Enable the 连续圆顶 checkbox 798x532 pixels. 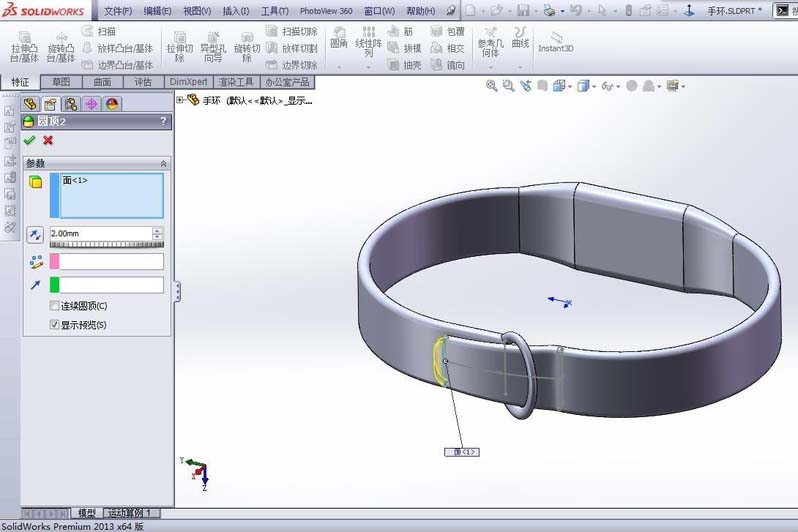click(x=54, y=306)
